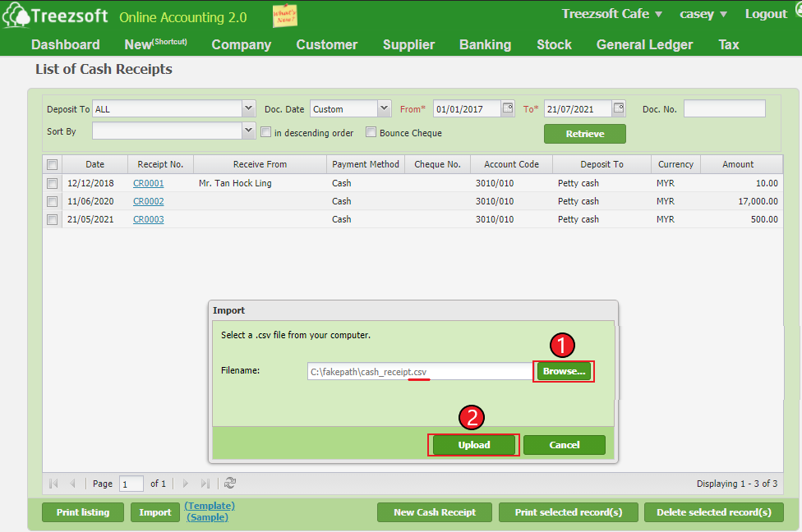Click the Doc. No. input field

click(724, 108)
